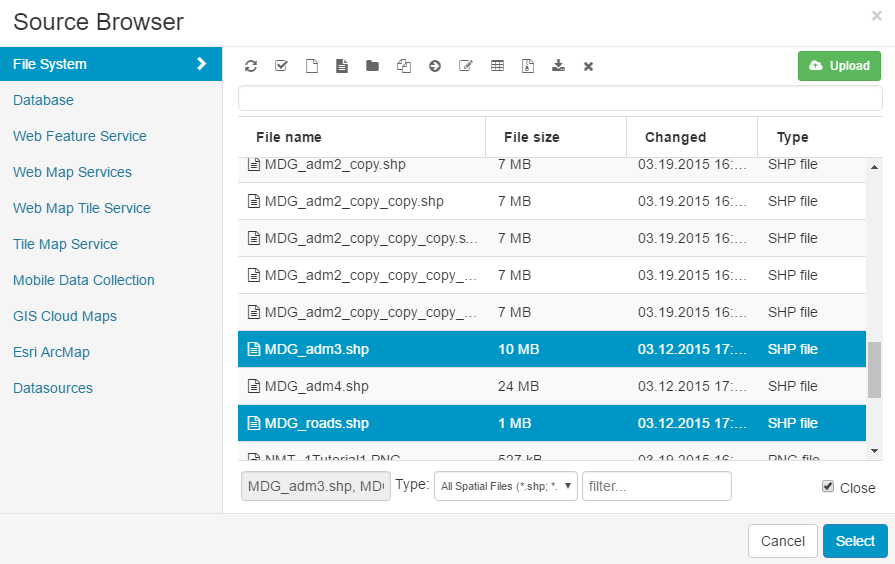
Task: Click the delete X icon in the toolbar
Action: pos(588,67)
